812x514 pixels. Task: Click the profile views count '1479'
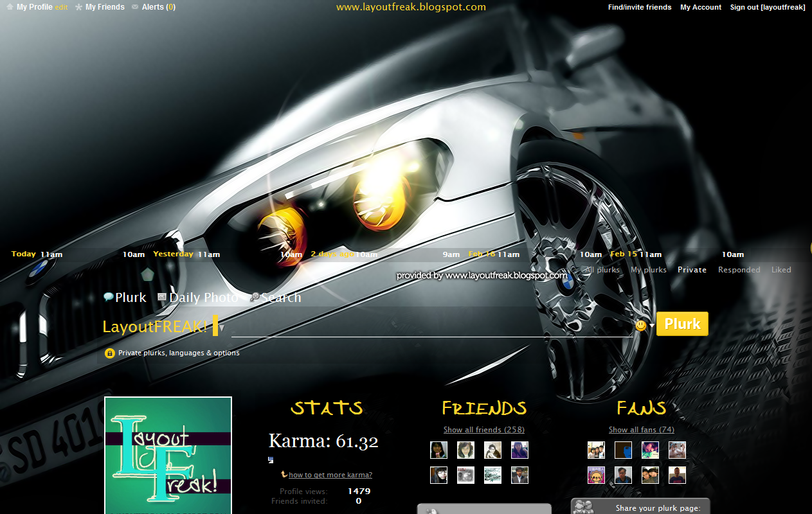click(359, 492)
